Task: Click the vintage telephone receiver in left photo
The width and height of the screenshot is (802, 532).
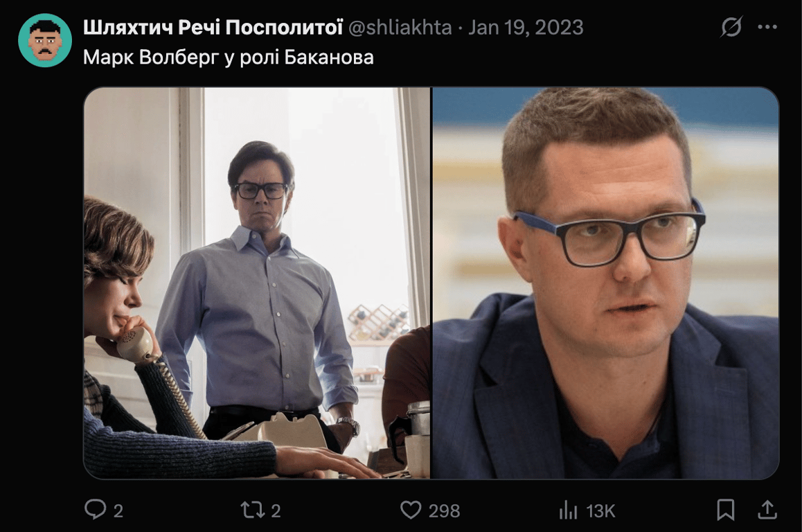Action: tap(136, 345)
